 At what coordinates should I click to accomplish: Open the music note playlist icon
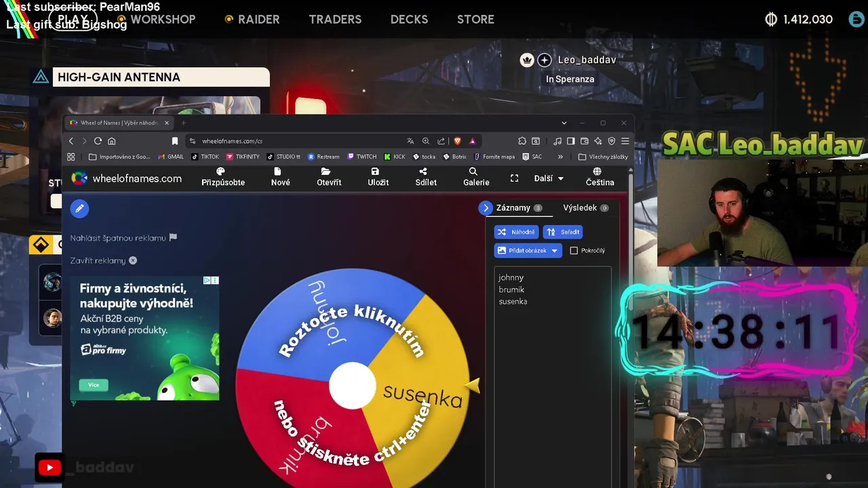[x=557, y=141]
